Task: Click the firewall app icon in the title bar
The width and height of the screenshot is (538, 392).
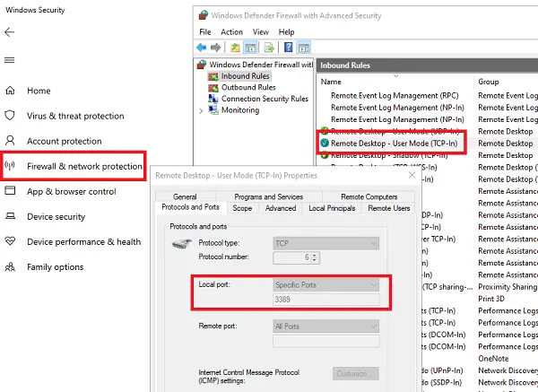Action: click(x=204, y=15)
